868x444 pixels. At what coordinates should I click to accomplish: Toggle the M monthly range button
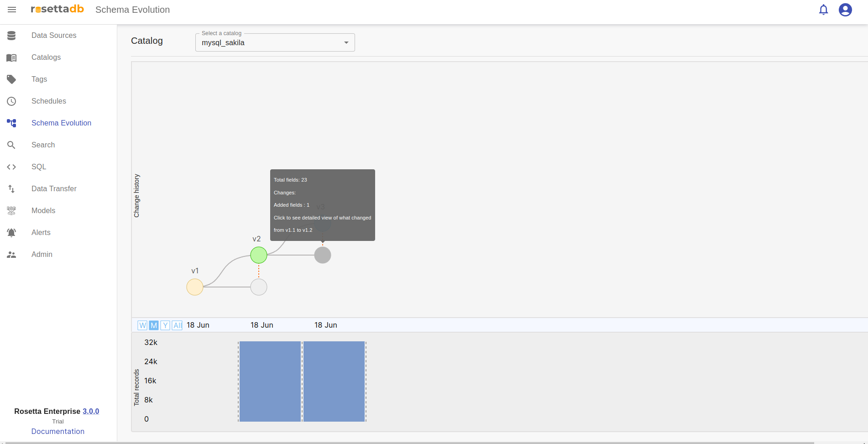pos(154,325)
